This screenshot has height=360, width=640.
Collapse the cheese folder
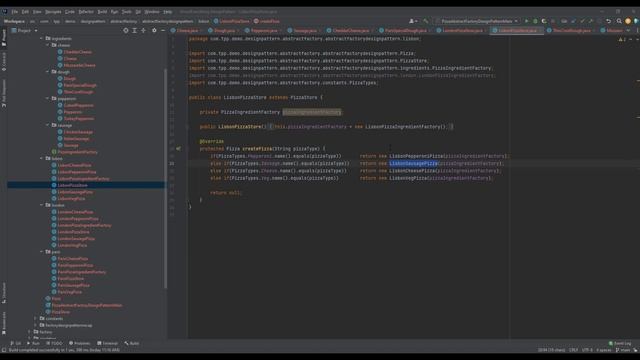(48, 45)
